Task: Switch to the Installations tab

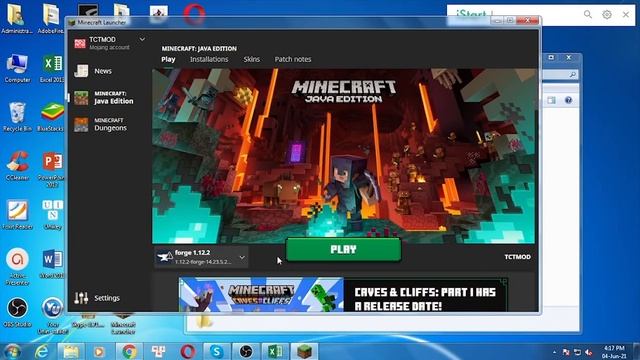Action: (x=209, y=60)
